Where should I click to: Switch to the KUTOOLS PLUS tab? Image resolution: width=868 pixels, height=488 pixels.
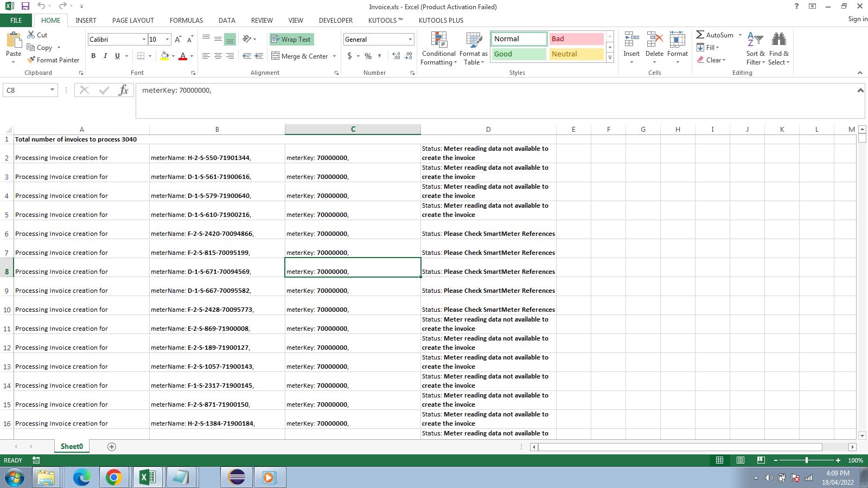coord(441,20)
